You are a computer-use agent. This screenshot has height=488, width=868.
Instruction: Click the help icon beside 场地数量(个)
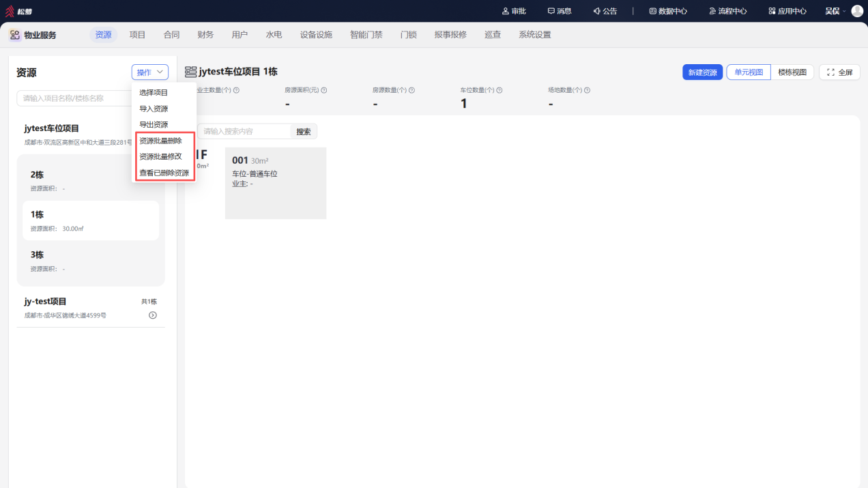pyautogui.click(x=587, y=90)
